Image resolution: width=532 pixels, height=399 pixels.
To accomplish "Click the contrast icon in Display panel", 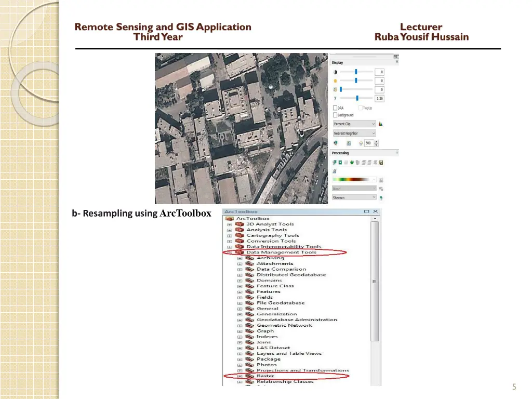I will tap(335, 72).
